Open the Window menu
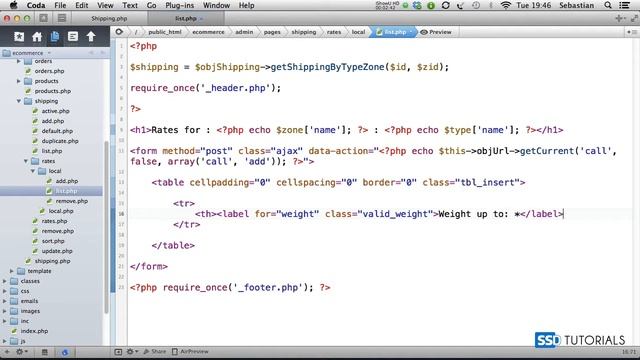 (x=216, y=5)
